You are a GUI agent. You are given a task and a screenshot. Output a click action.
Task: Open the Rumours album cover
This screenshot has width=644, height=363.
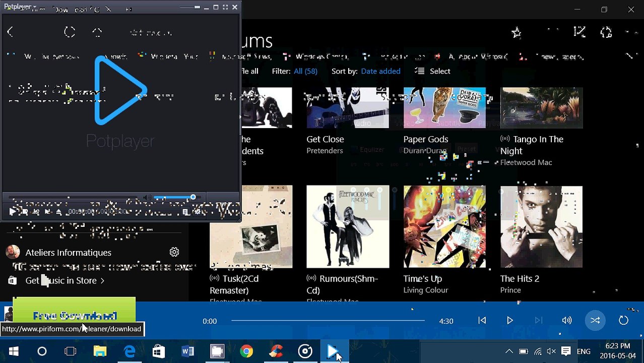[x=348, y=226]
